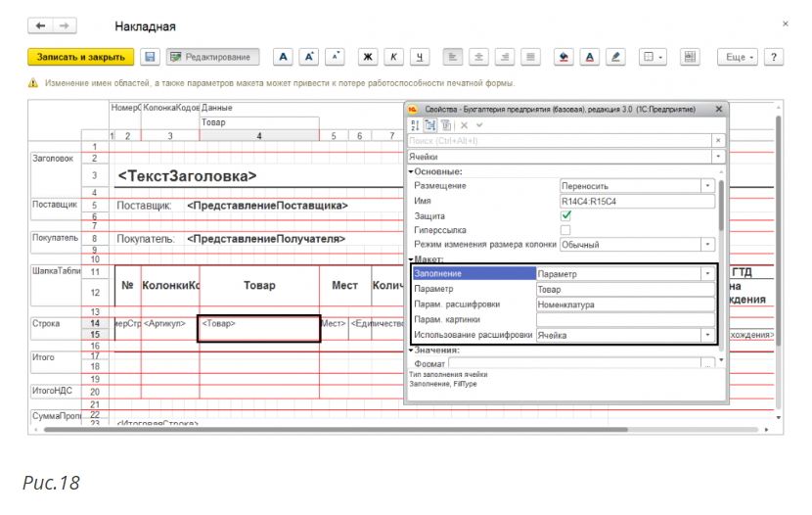The height and width of the screenshot is (515, 812).
Task: Enable the Гиперссылка checkbox
Action: coord(565,230)
